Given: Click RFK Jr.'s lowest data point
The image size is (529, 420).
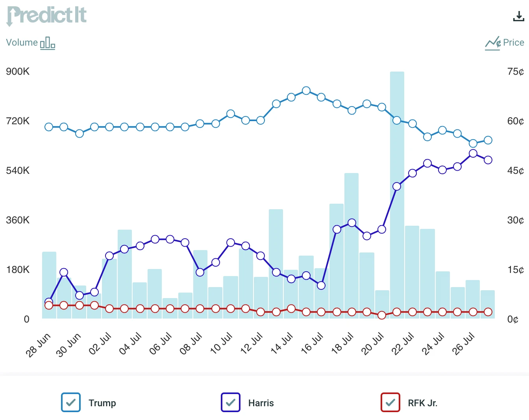Looking at the screenshot, I should (382, 315).
